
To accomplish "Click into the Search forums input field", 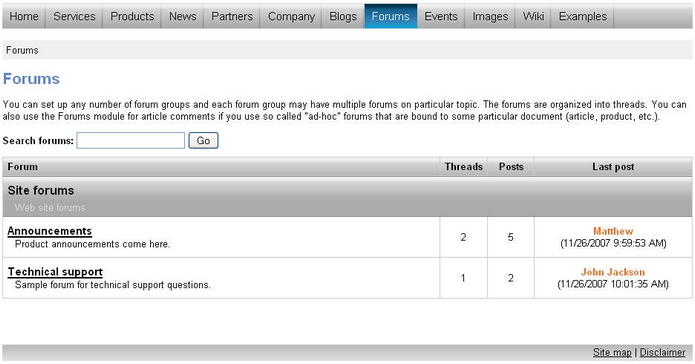I will [131, 141].
